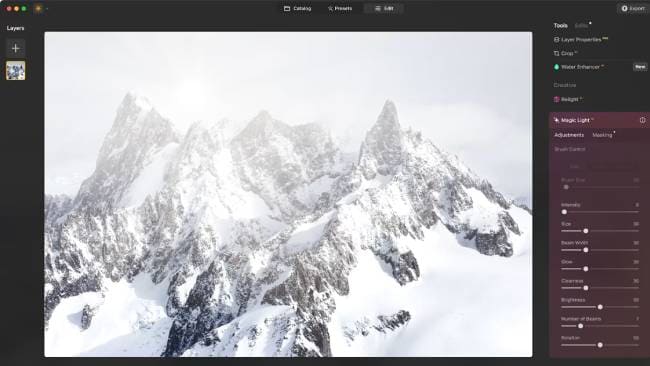Open the Luminar app logo menu
Screen dimensions: 650x366
[39, 8]
